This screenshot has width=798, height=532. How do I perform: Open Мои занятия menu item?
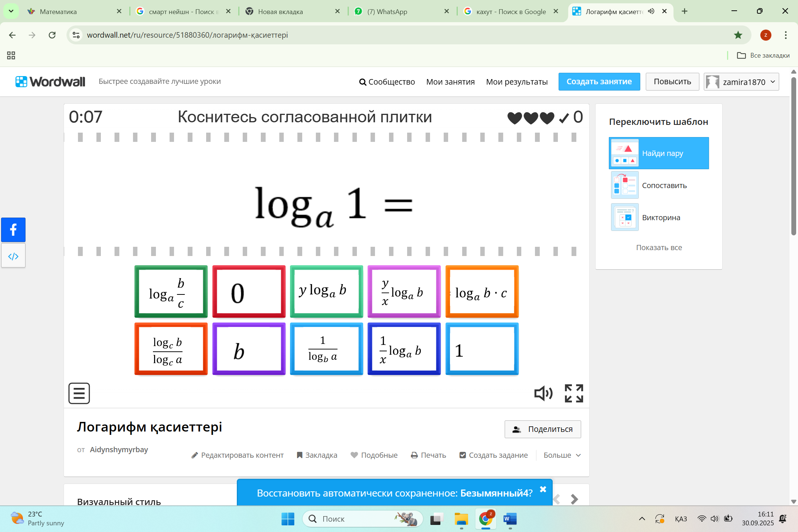(x=450, y=82)
